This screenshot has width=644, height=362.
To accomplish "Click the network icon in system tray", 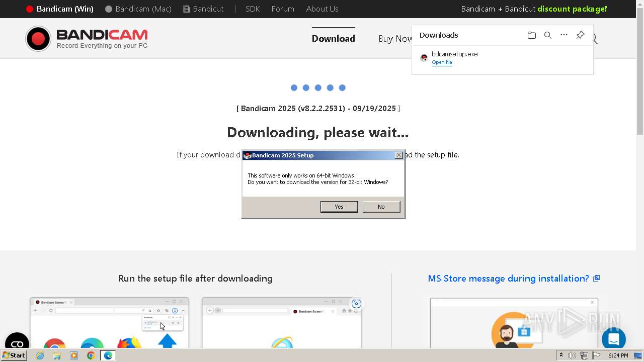I will coord(584,355).
